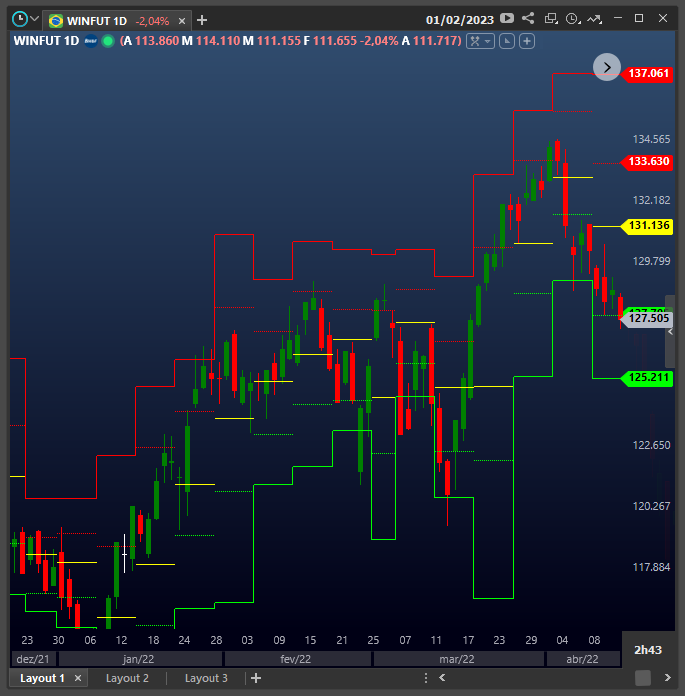Click the 2h43 countdown timer

pyautogui.click(x=648, y=650)
